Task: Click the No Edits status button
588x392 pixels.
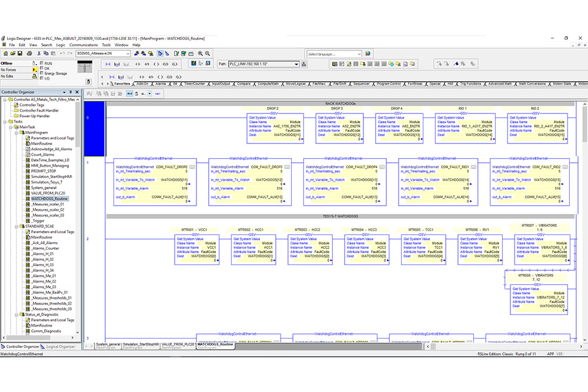Action: click(x=16, y=76)
